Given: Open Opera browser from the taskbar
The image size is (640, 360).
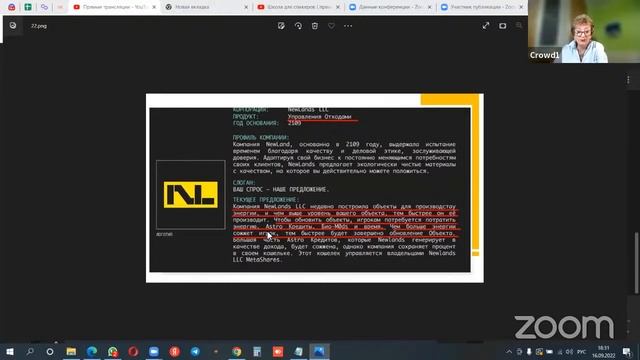Looking at the screenshot, I should tap(133, 351).
